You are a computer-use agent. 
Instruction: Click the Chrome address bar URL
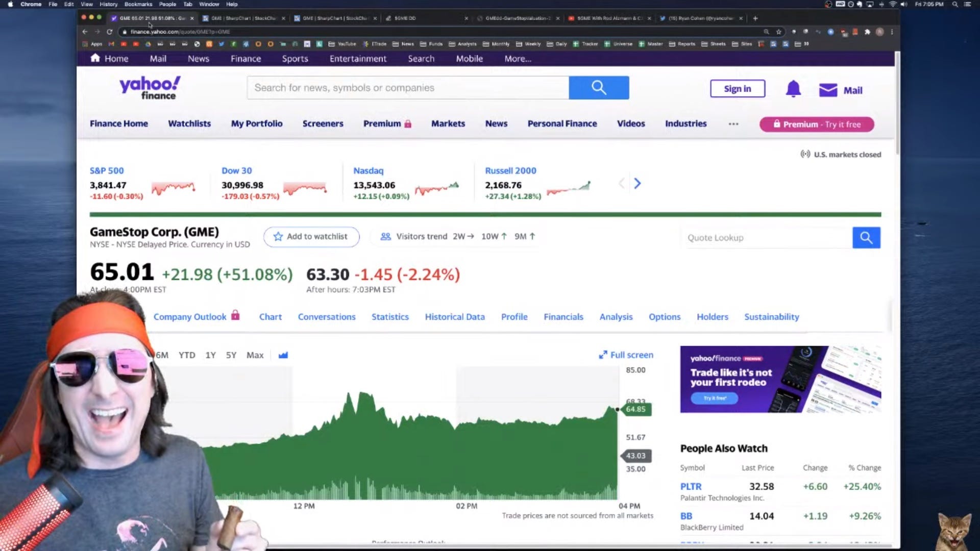coord(180,32)
